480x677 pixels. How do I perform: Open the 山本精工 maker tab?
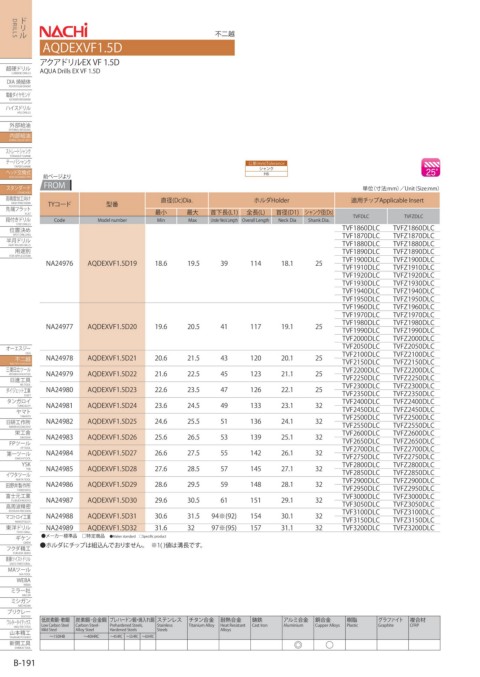click(16, 634)
